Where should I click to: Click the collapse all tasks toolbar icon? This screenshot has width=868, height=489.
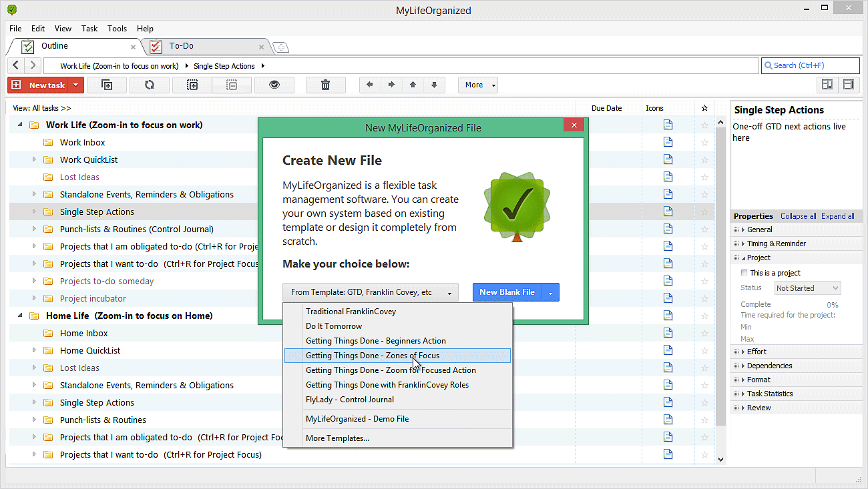pyautogui.click(x=232, y=85)
